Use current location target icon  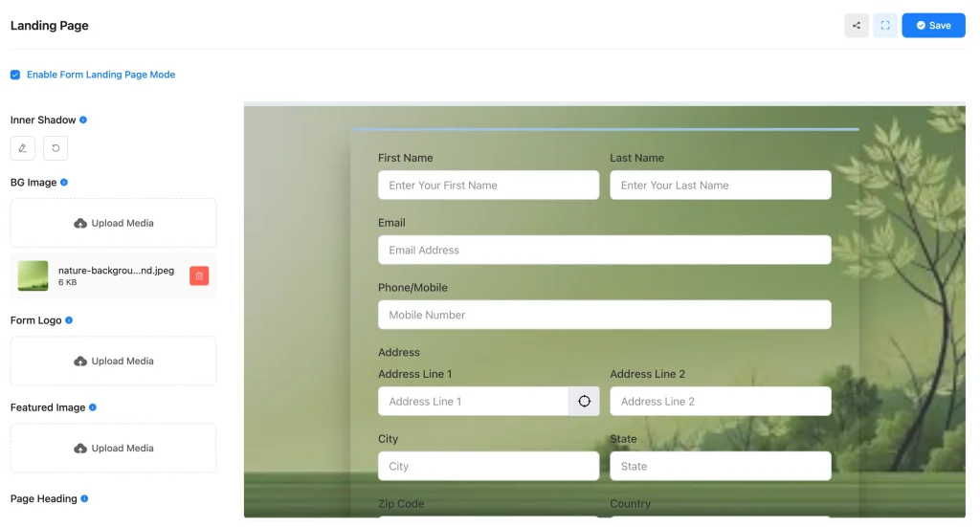(585, 402)
